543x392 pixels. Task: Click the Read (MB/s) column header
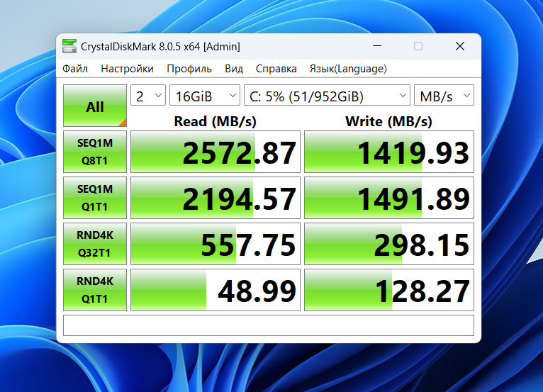coord(215,121)
